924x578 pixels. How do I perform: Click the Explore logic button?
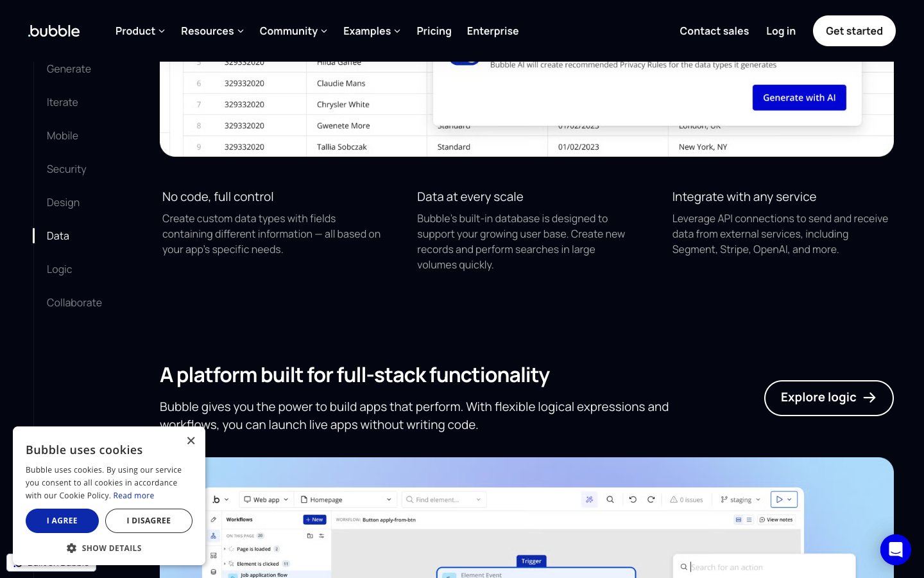coord(828,398)
